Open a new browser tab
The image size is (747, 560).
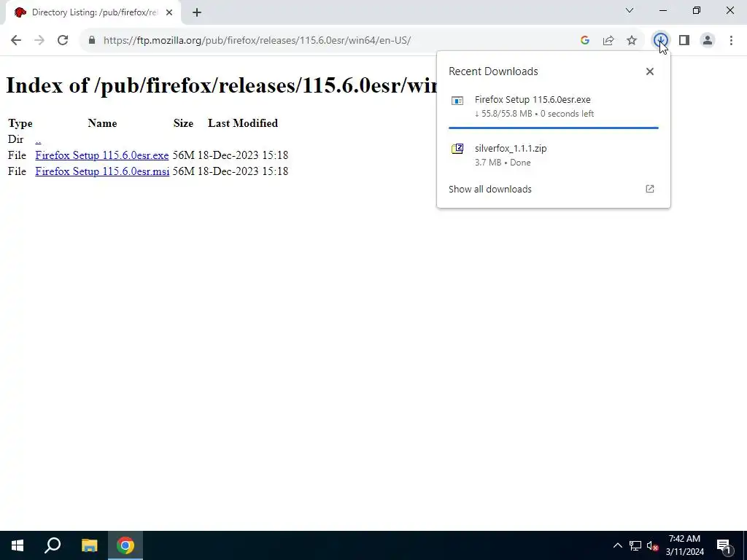197,12
